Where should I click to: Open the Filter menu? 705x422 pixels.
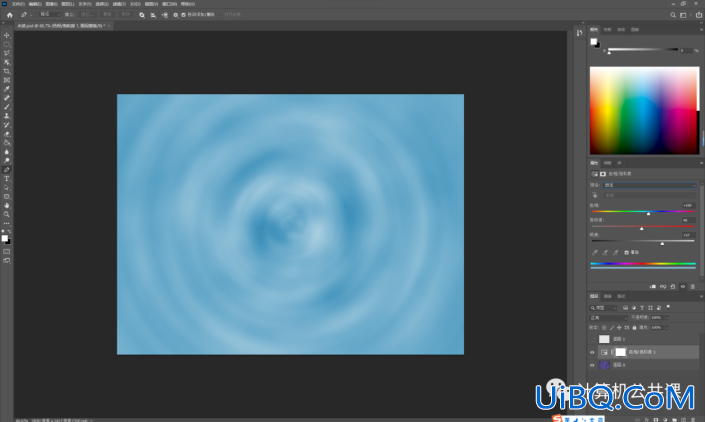point(119,4)
